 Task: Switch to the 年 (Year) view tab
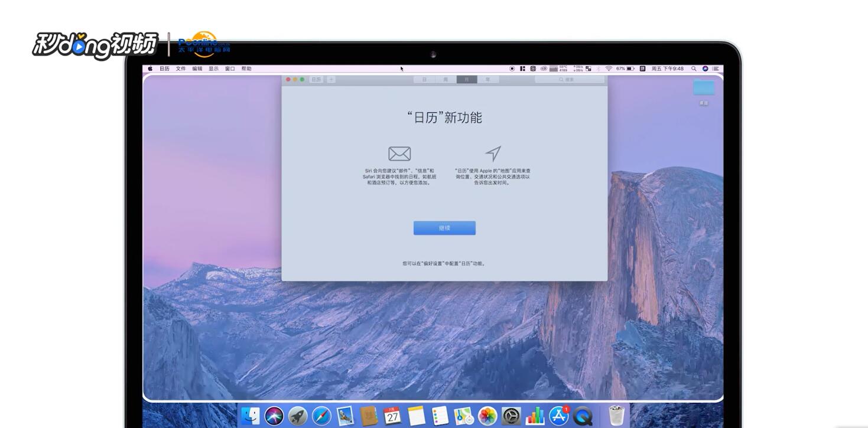click(488, 80)
